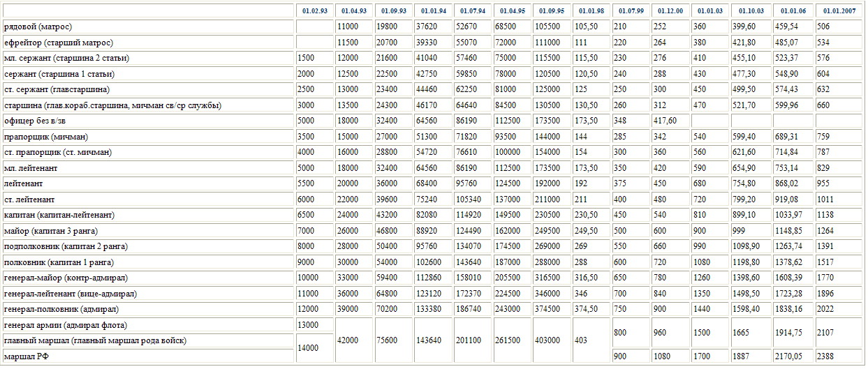868x369 pixels.
Task: Click the 01.04.95 column header
Action: [513, 11]
